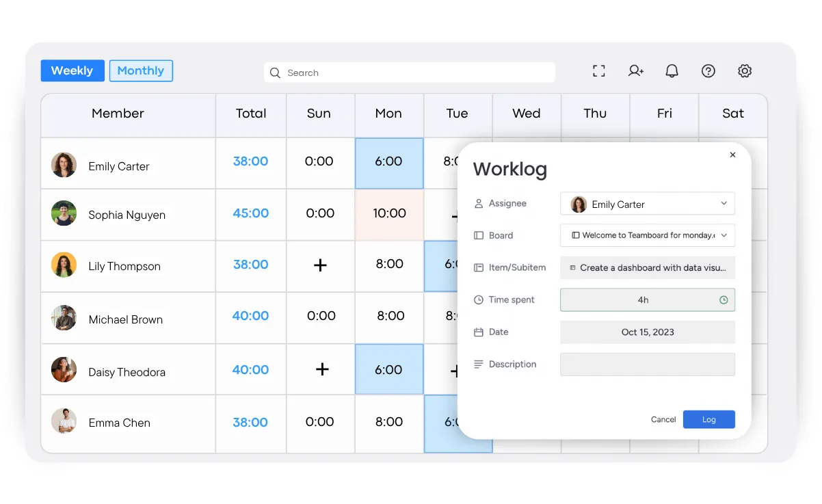Screen dimensions: 822x504
Task: Click the Board icon beside Board label
Action: (479, 235)
